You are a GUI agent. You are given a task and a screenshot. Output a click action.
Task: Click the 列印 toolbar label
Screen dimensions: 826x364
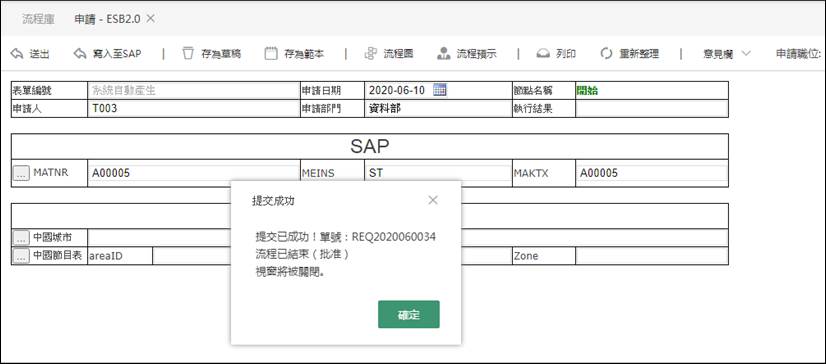point(566,53)
